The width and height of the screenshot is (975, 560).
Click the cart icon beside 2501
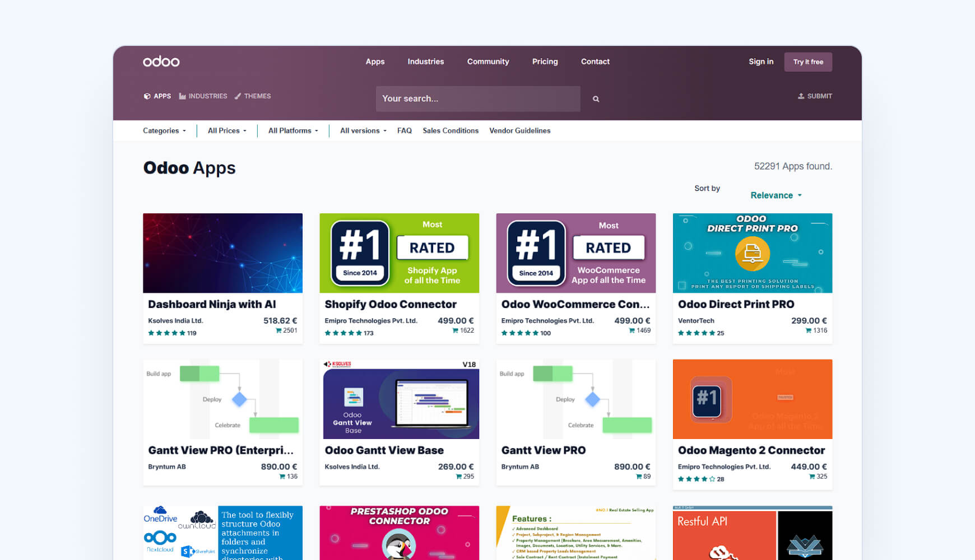278,330
